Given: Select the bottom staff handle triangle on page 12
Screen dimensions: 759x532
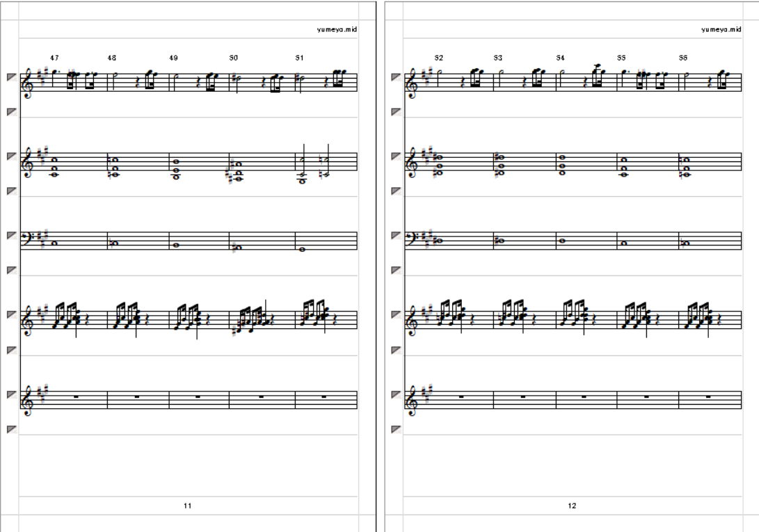Looking at the screenshot, I should pos(396,394).
